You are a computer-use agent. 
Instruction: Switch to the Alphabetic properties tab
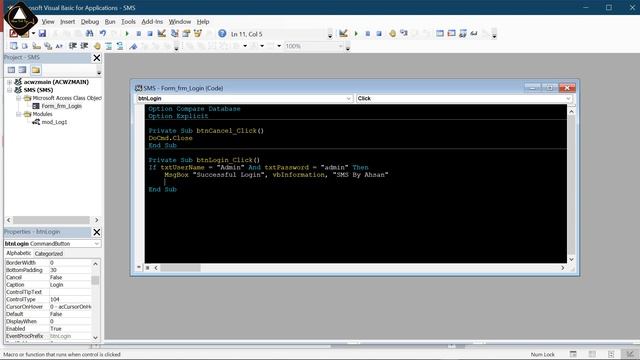coord(18,253)
